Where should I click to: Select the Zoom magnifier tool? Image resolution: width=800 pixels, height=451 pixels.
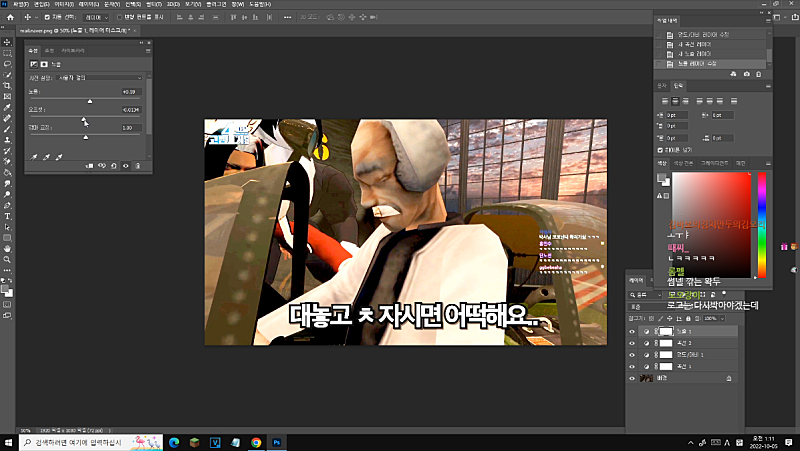pos(7,258)
